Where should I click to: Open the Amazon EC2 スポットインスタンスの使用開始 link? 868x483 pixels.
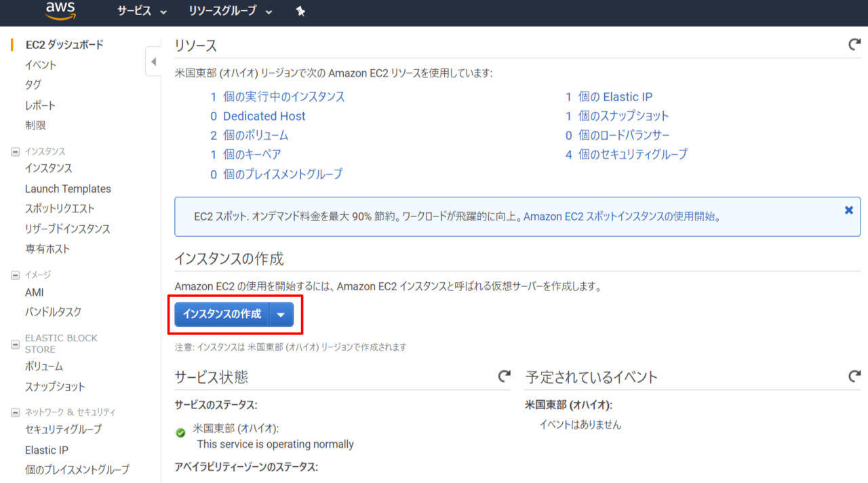(x=621, y=217)
